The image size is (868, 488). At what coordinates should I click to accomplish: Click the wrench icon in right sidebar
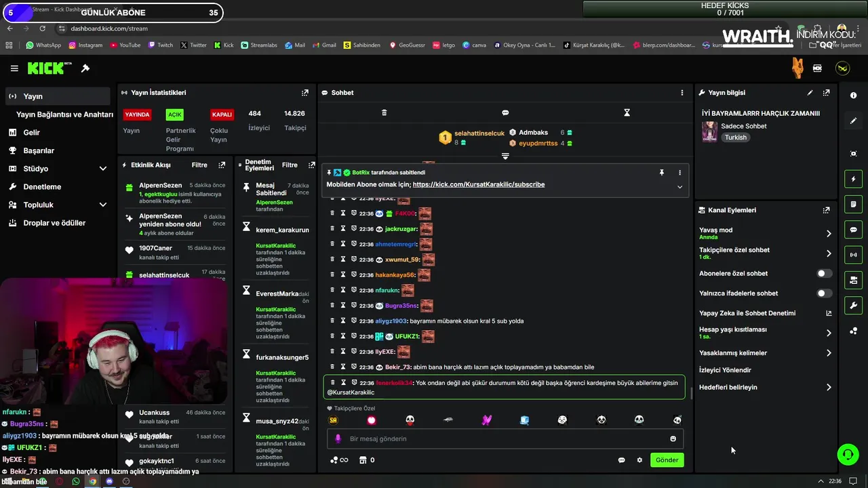click(x=853, y=305)
